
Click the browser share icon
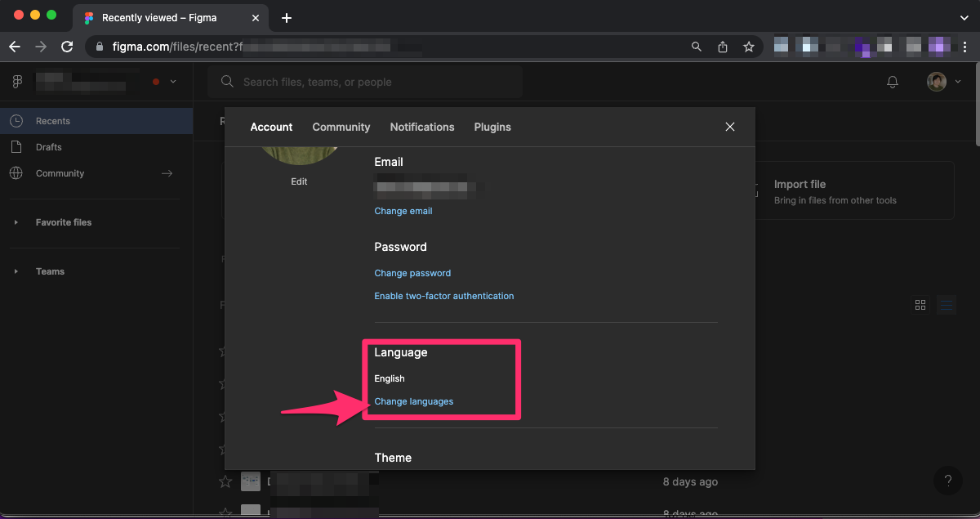(x=723, y=47)
